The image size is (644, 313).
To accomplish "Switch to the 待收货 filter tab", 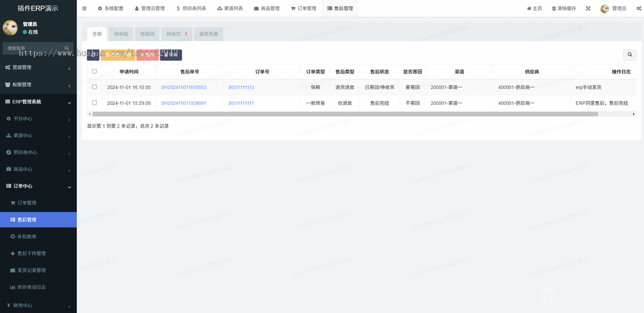I will pyautogui.click(x=177, y=34).
